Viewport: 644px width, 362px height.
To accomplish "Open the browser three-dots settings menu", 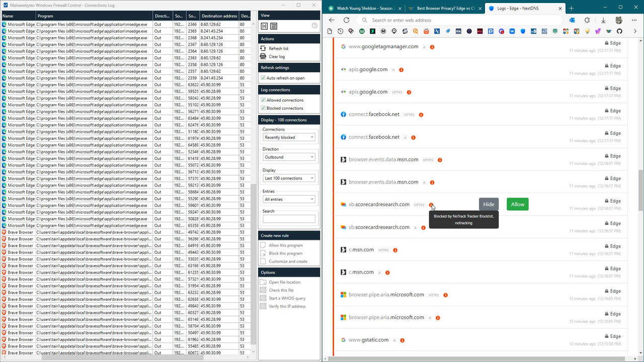I will coord(634,20).
